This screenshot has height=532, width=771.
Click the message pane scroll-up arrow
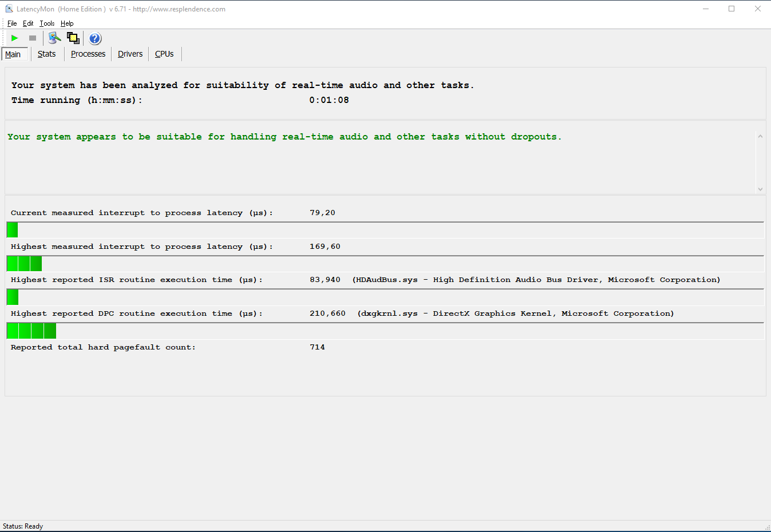point(760,136)
